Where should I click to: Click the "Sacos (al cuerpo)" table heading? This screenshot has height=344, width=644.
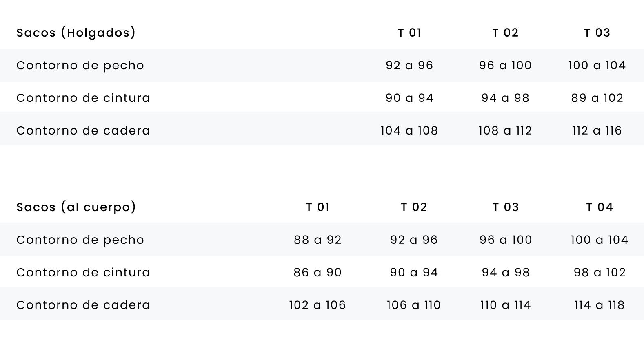pos(76,207)
